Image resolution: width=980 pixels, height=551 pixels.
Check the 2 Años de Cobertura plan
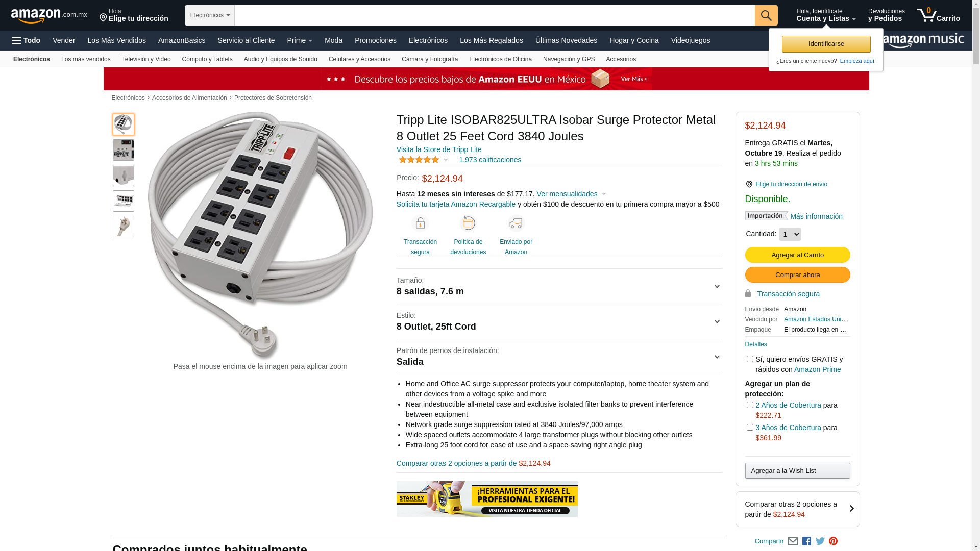tap(750, 405)
